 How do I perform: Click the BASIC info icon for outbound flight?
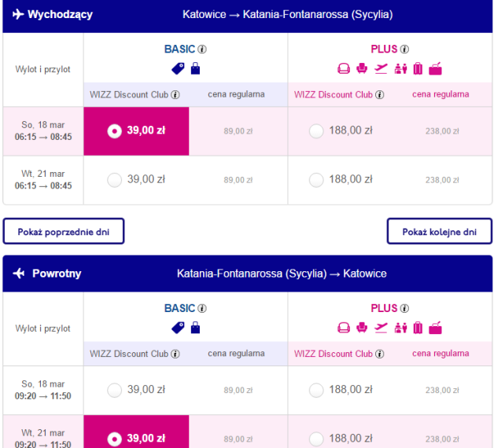[202, 50]
